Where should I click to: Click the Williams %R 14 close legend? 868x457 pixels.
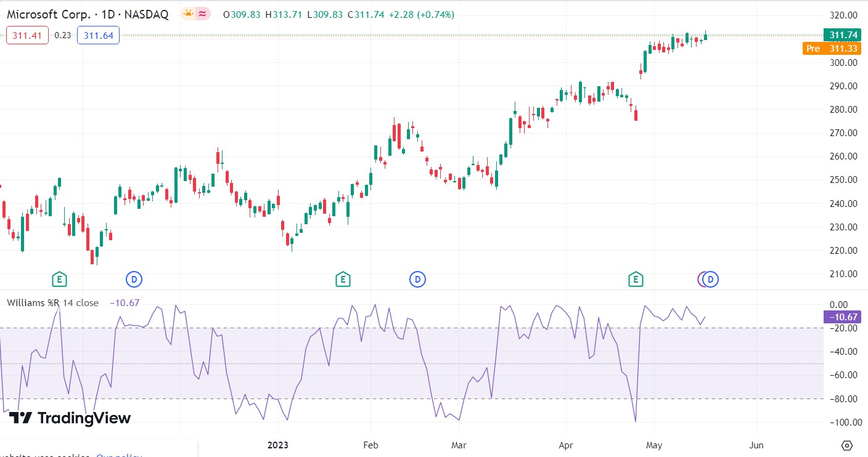52,302
